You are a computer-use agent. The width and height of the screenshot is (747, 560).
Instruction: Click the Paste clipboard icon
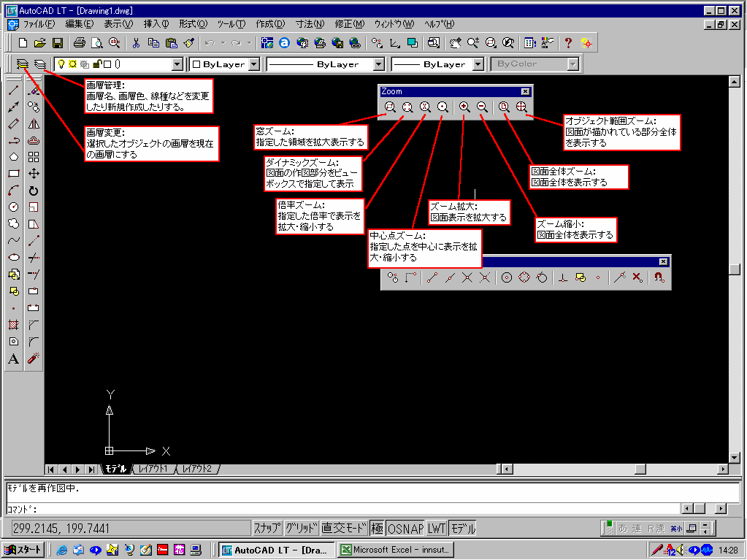pos(172,43)
